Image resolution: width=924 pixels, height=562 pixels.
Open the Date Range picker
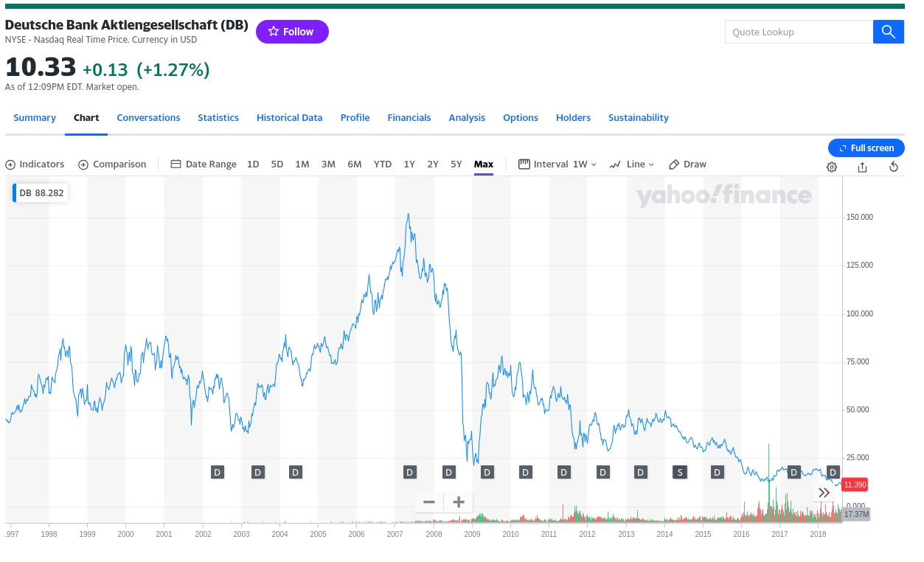tap(204, 164)
